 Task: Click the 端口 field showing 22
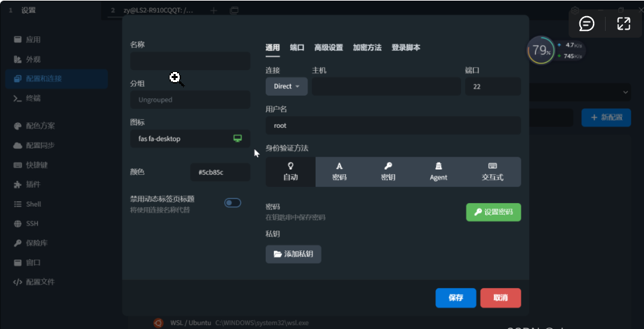[x=493, y=86]
